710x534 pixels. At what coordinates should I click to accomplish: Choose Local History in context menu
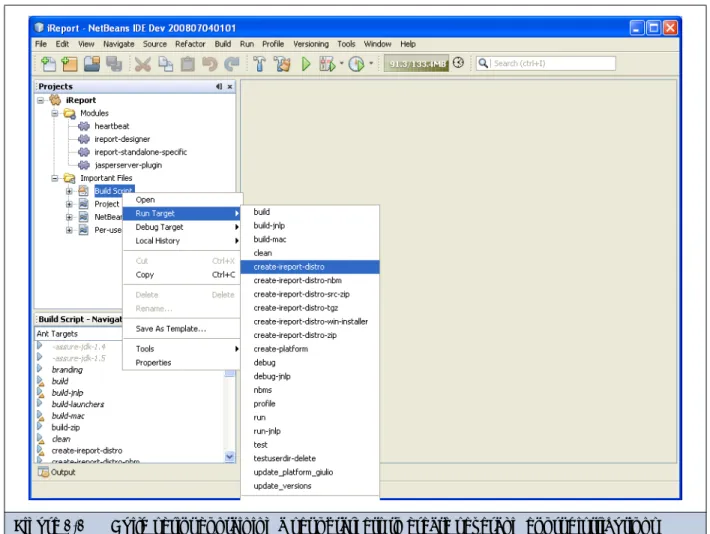tap(182, 241)
